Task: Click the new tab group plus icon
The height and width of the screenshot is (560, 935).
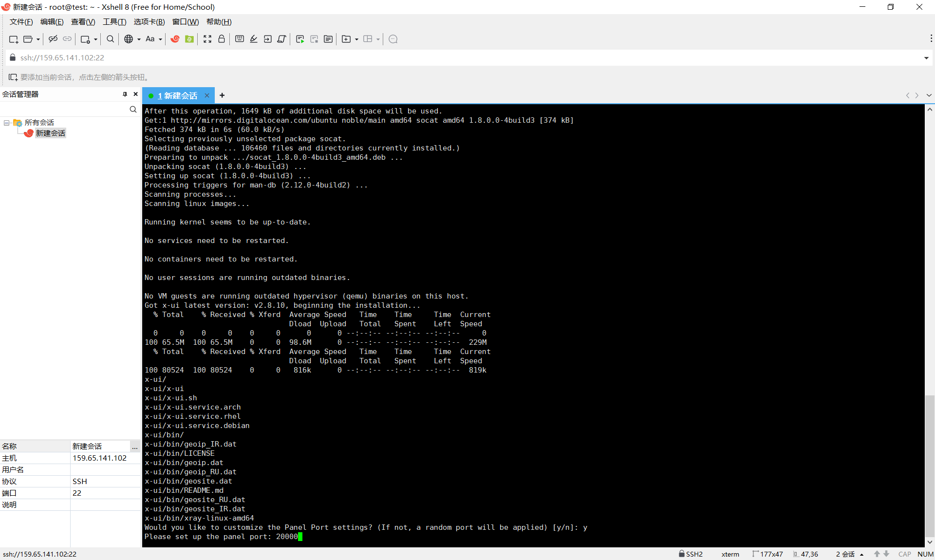Action: [x=346, y=39]
